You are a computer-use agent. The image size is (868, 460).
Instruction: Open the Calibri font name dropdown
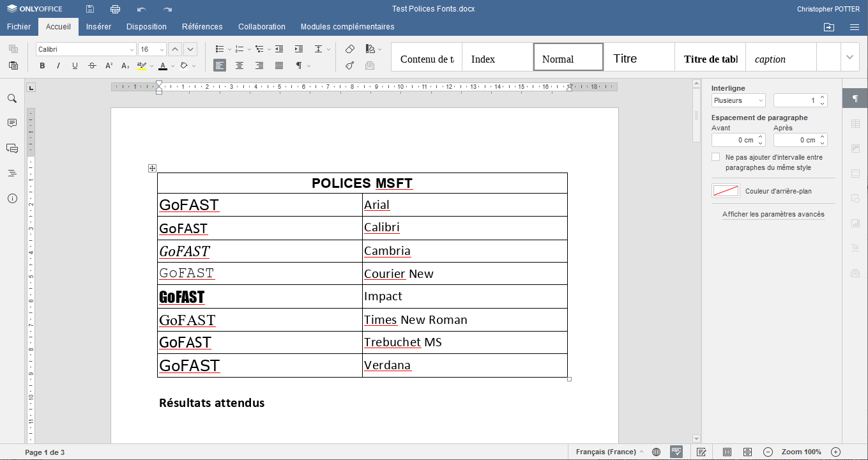(x=86, y=49)
